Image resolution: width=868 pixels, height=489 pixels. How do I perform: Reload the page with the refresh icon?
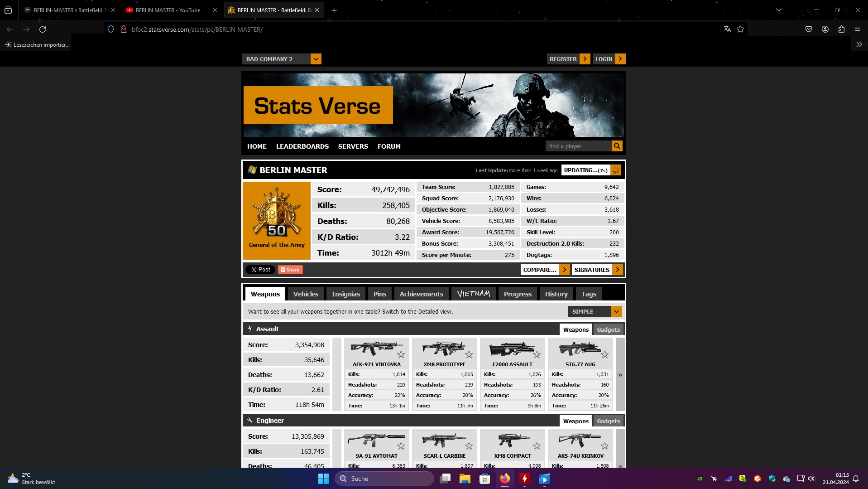[43, 29]
